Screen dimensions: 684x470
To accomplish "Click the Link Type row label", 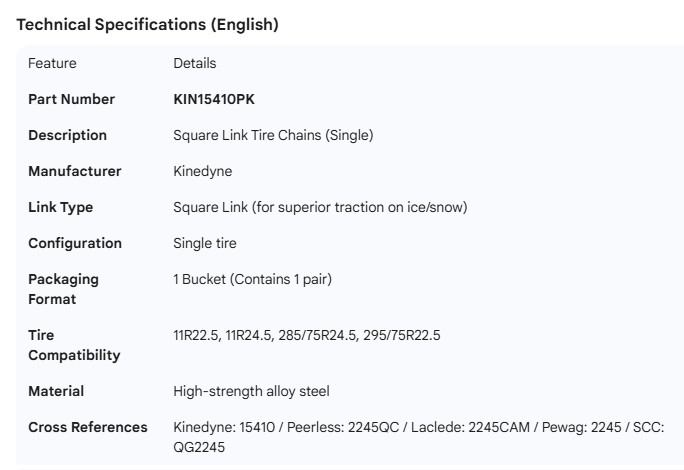I will (60, 207).
